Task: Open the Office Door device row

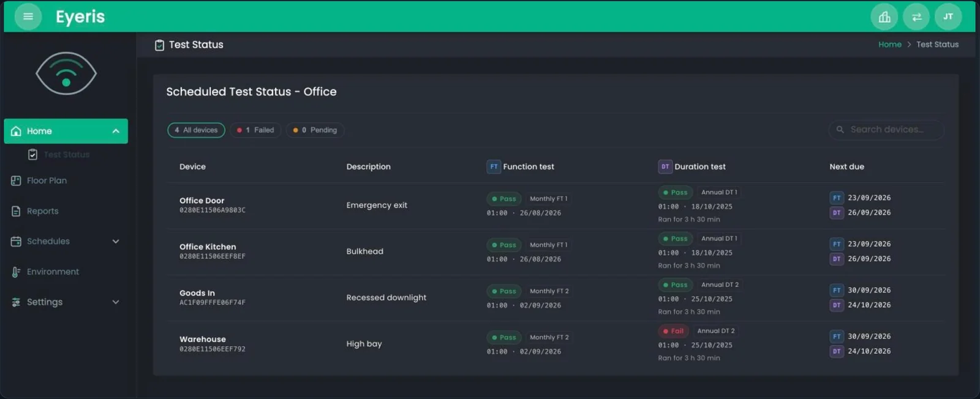Action: [x=555, y=206]
